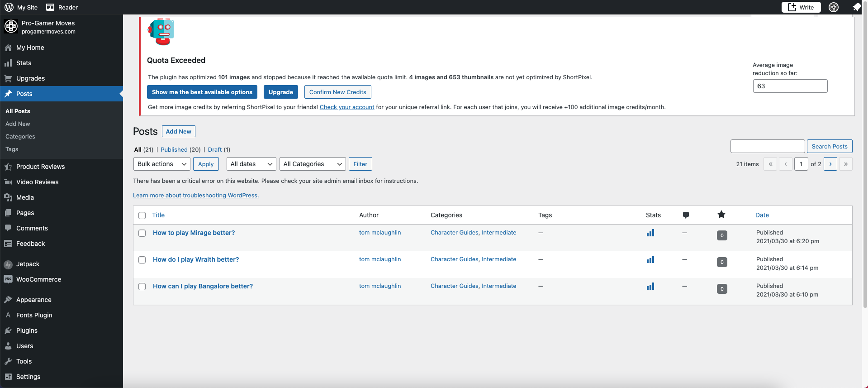Filter list by Draft posts
868x388 pixels.
click(215, 149)
